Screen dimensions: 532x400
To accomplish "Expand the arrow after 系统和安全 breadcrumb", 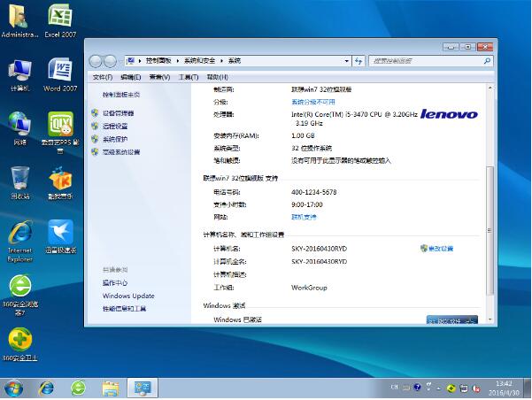I will tap(221, 61).
